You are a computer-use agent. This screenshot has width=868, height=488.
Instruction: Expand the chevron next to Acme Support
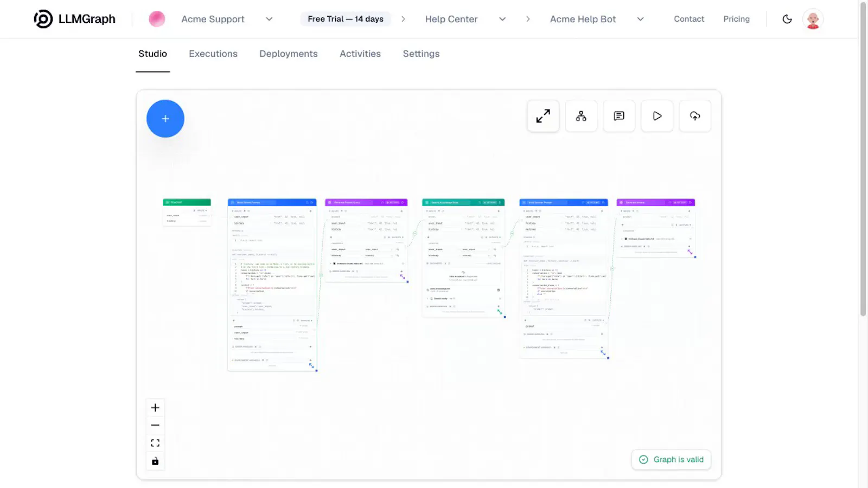click(x=269, y=19)
